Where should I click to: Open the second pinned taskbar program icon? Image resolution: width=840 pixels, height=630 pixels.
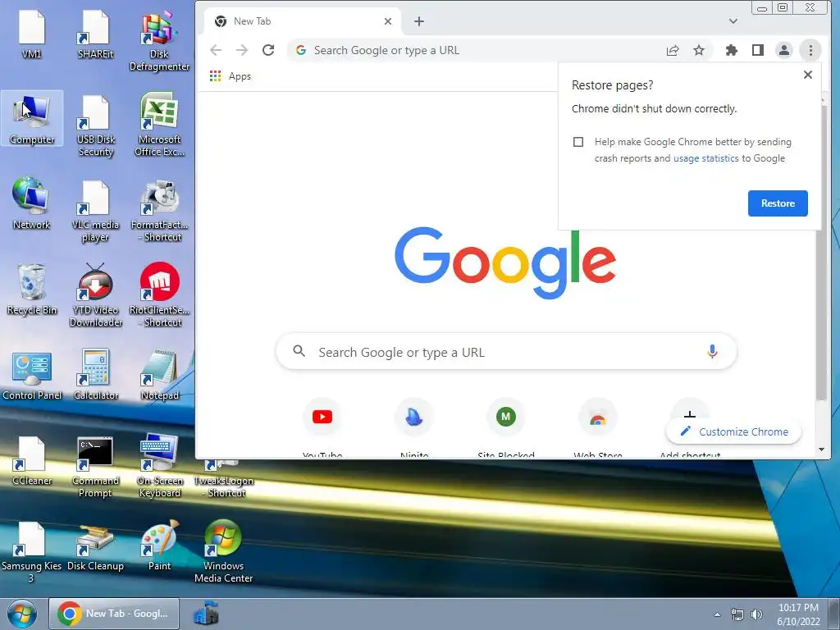pos(206,614)
